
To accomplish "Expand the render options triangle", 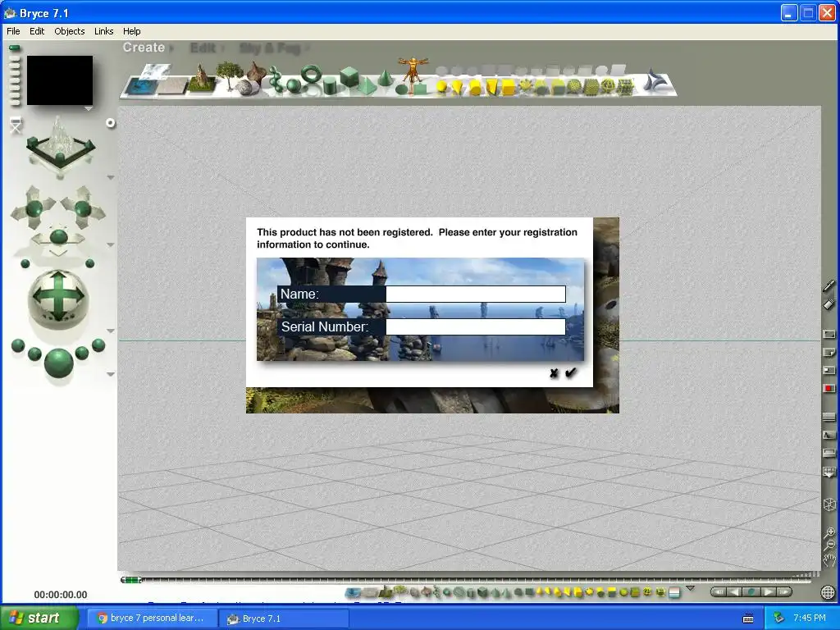I will [111, 374].
